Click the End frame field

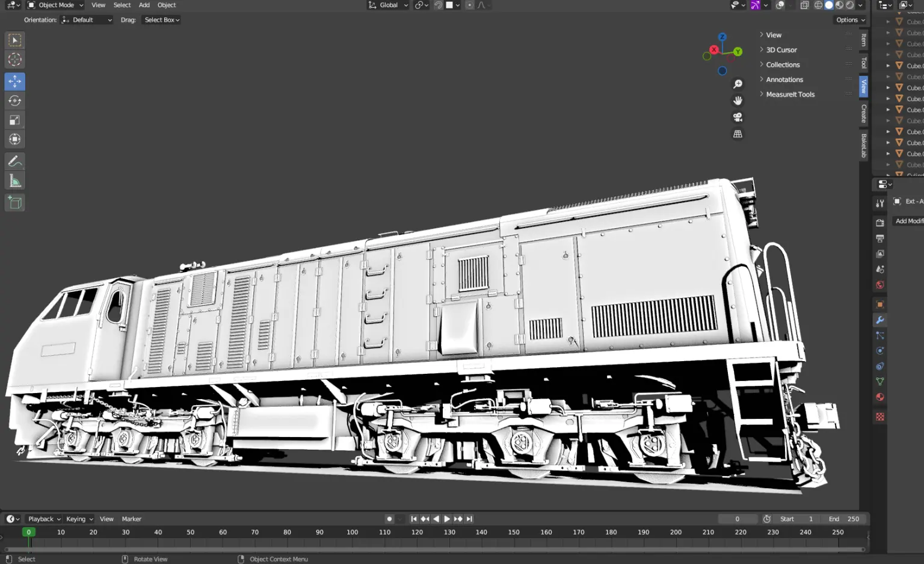click(x=844, y=519)
